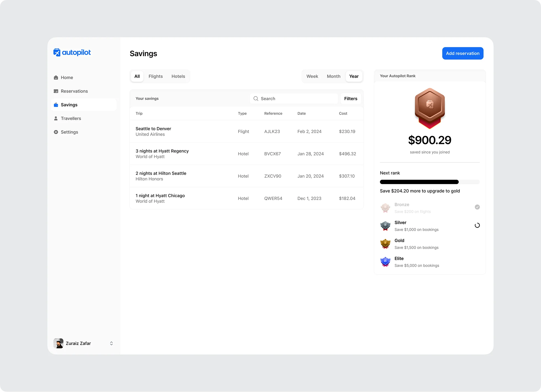Expand the Zuraiz Zafar account switcher chevron

pyautogui.click(x=111, y=343)
